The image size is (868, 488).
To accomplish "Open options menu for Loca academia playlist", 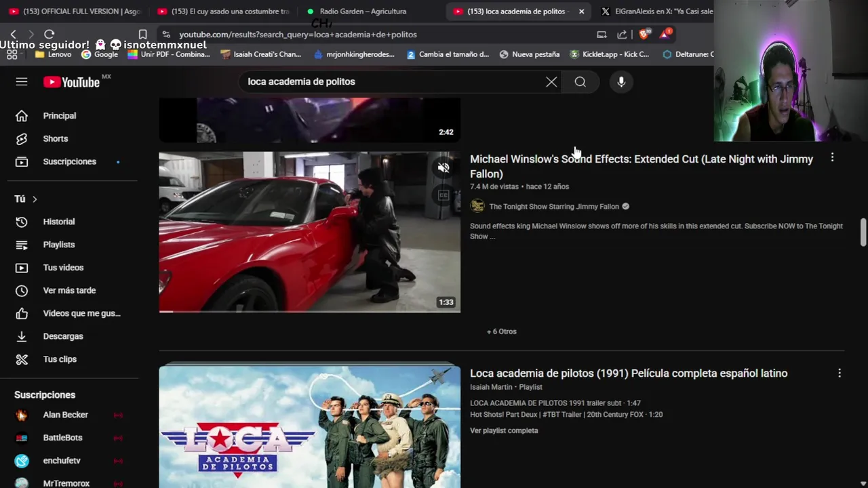I will [840, 373].
